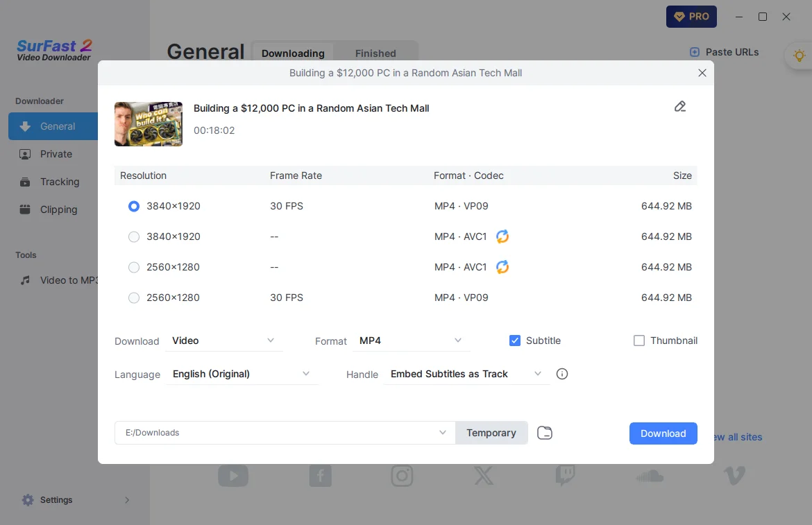Click the SurFast Video Downloader logo

[54, 50]
